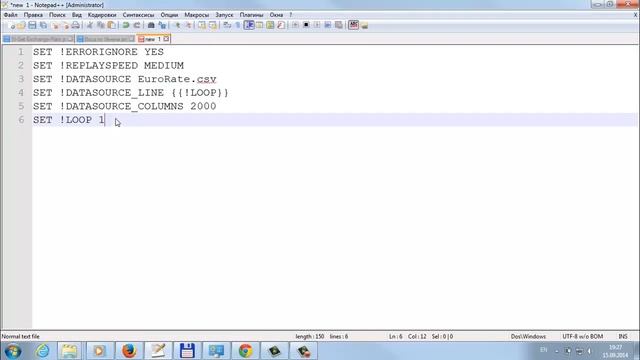The width and height of the screenshot is (640, 360).
Task: Toggle word wrap in the toolbar
Action: [x=227, y=25]
